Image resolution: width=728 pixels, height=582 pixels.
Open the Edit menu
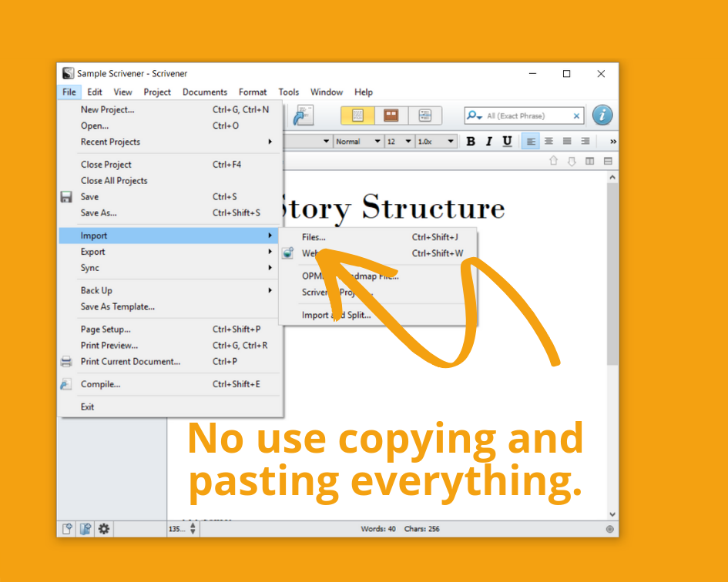pyautogui.click(x=95, y=92)
